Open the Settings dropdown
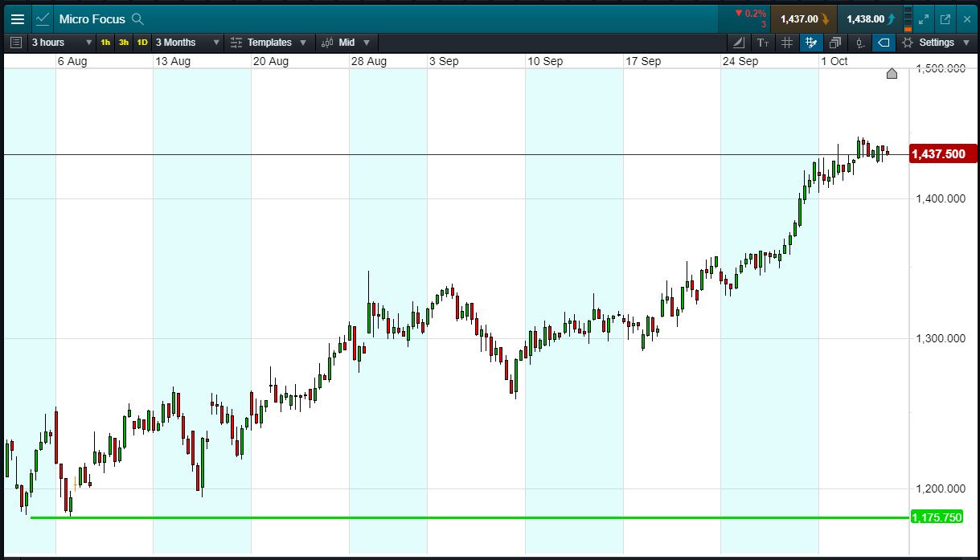This screenshot has width=980, height=560. 936,43
